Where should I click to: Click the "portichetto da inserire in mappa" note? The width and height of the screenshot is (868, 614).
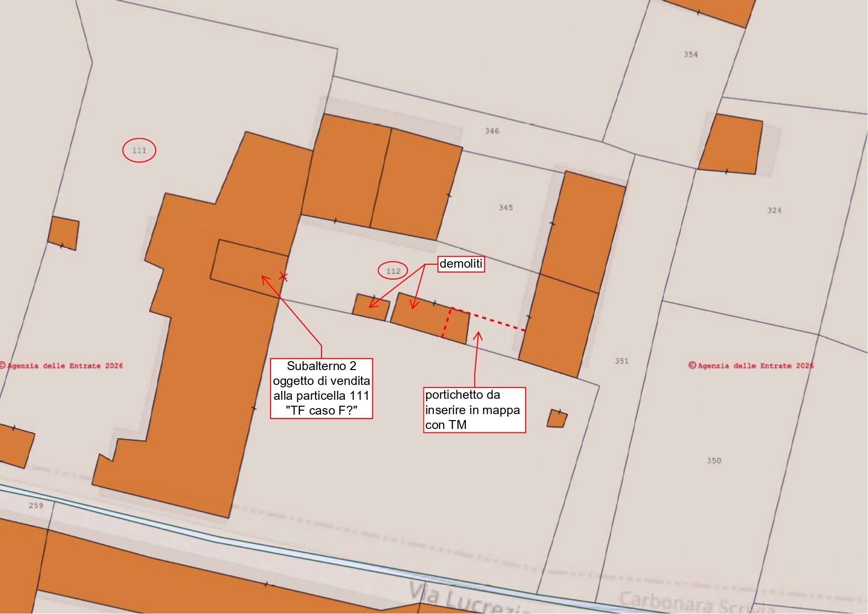click(x=474, y=410)
